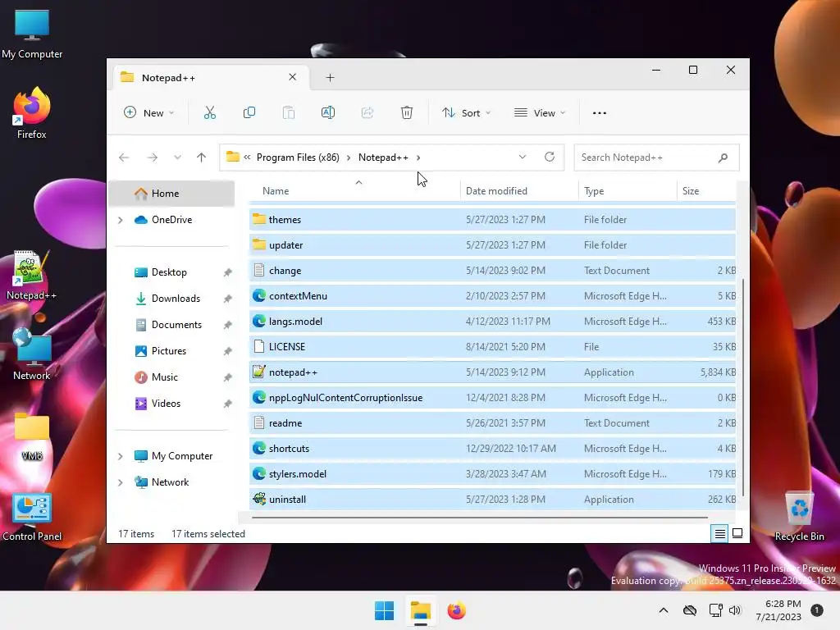Click the search magnifier icon
This screenshot has width=840, height=630.
[x=723, y=157]
